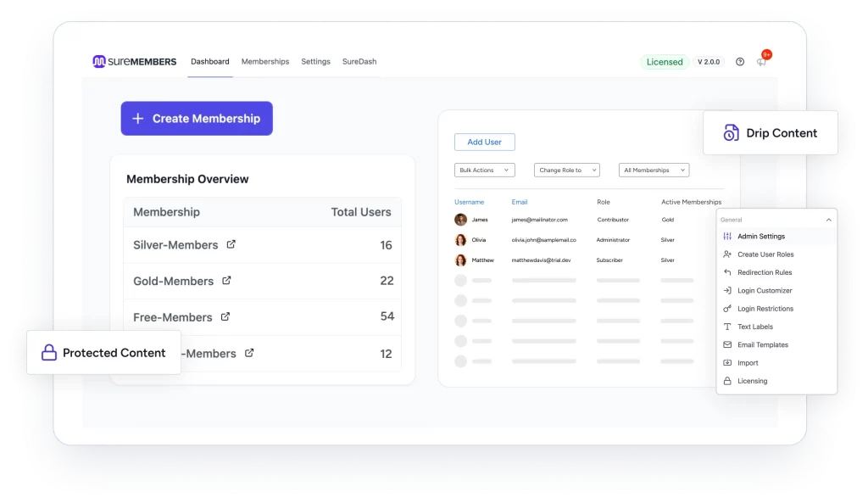Open Free-Members external link icon
This screenshot has height=503, width=868.
225,317
